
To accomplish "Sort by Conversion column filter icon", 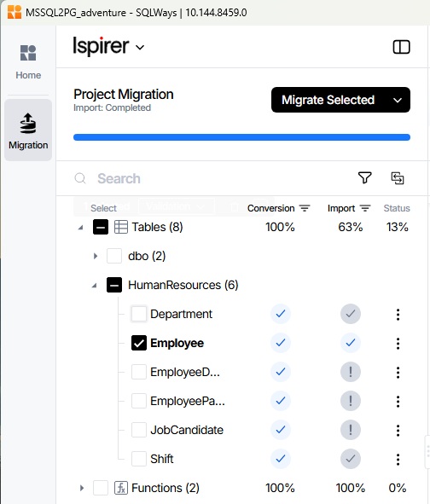I will (305, 208).
